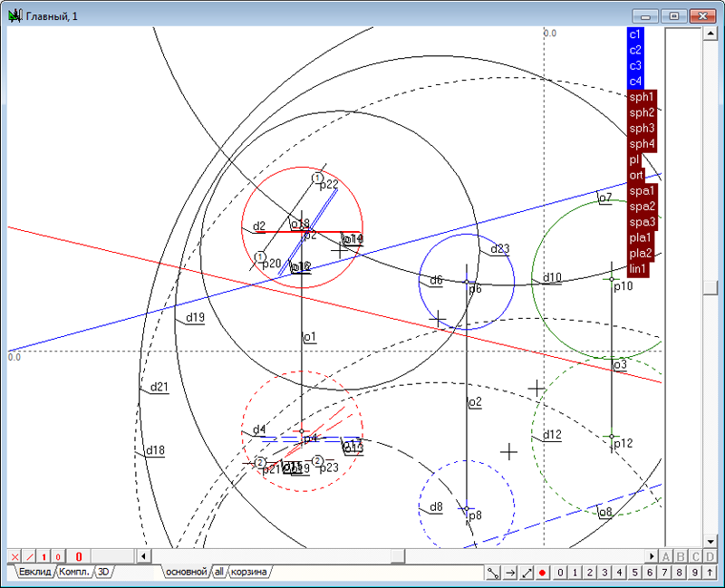Image resolution: width=725 pixels, height=588 pixels.
Task: Select the spa3 item in the list
Action: [642, 222]
